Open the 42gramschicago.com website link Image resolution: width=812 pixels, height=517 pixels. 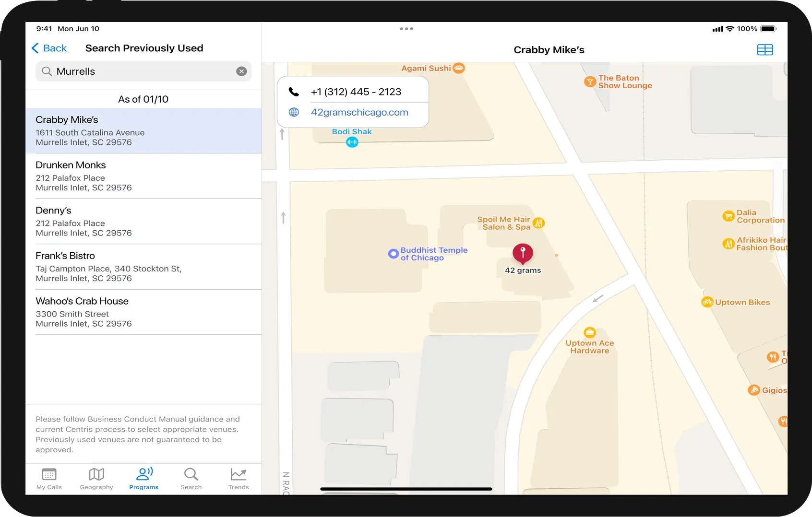[x=359, y=112]
